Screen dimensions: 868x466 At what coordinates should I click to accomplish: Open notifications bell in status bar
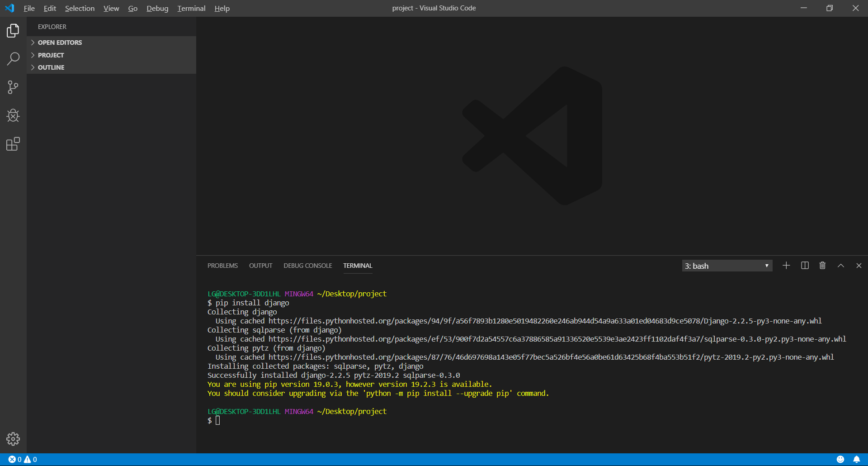[x=856, y=459]
